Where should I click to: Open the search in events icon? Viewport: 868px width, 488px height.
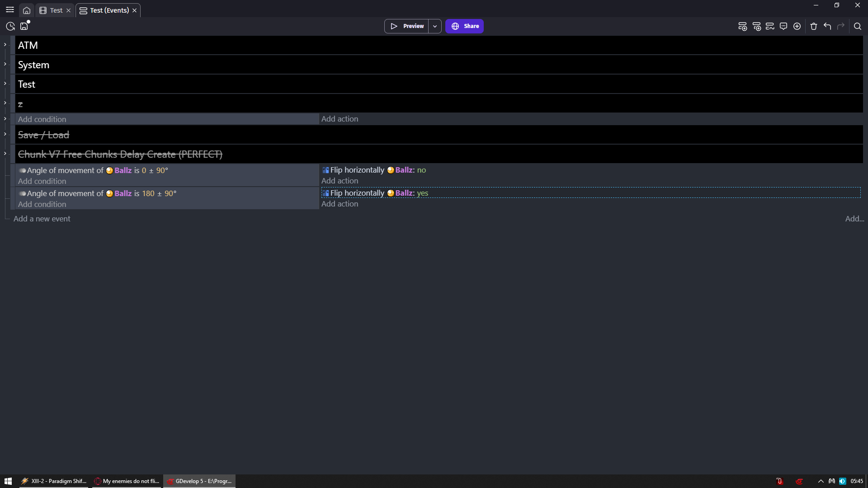tap(857, 26)
